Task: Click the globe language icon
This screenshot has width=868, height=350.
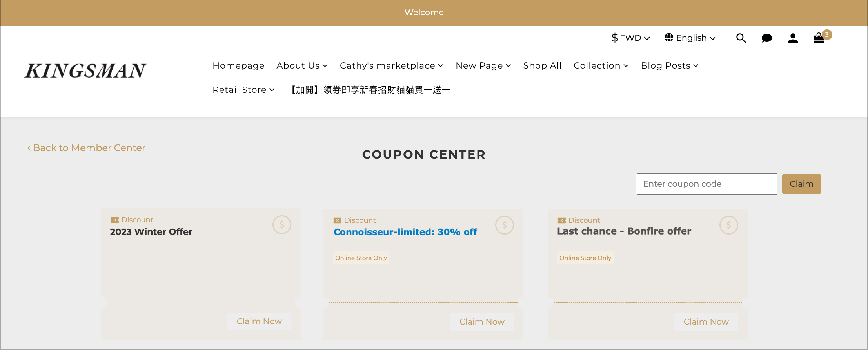Action: pyautogui.click(x=669, y=38)
